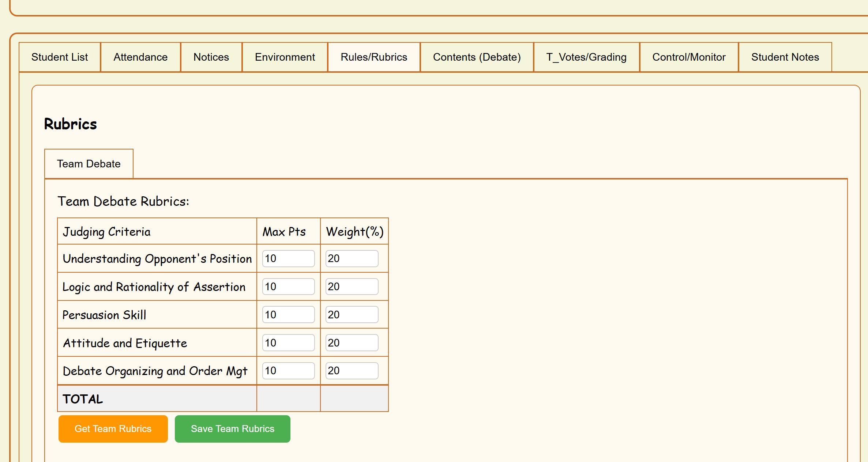This screenshot has height=462, width=868.
Task: Open Contents (Debate) tab
Action: (x=477, y=57)
